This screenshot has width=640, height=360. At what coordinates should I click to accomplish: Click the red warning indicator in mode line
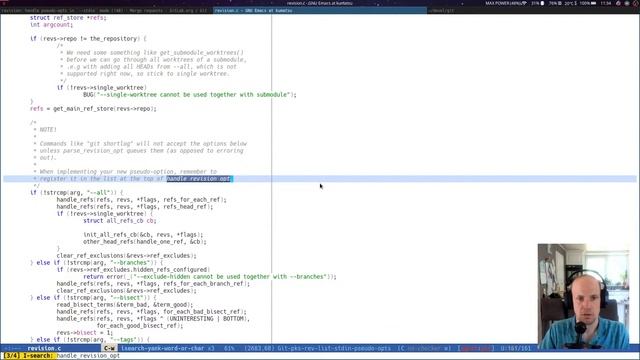(x=476, y=348)
